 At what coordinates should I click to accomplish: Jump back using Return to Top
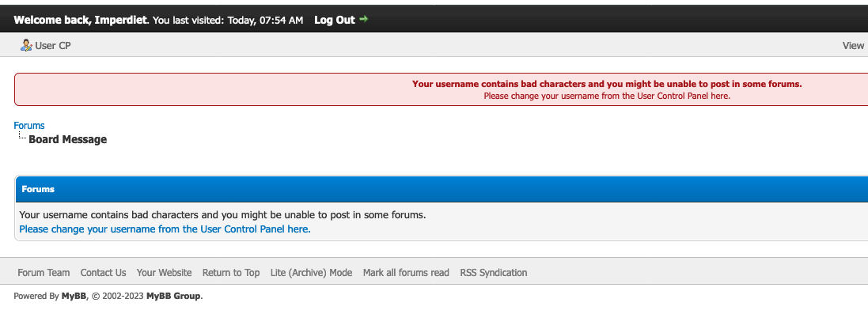pyautogui.click(x=231, y=273)
